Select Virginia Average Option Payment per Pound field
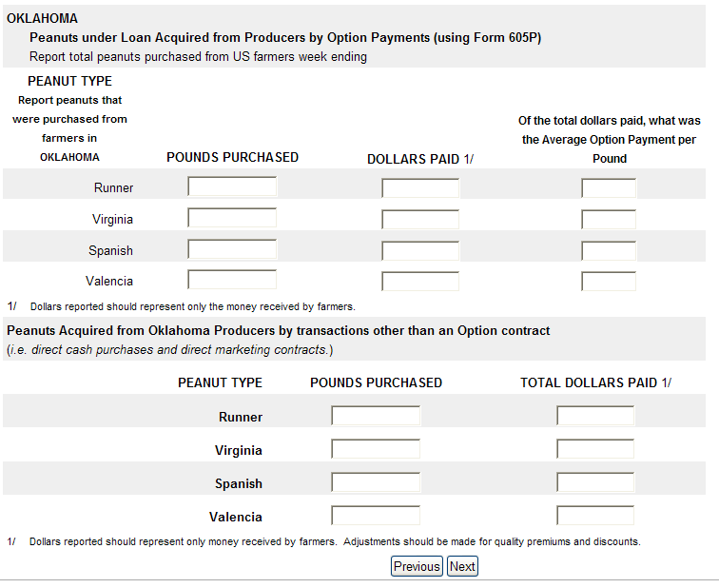The height and width of the screenshot is (588, 719). [x=609, y=219]
